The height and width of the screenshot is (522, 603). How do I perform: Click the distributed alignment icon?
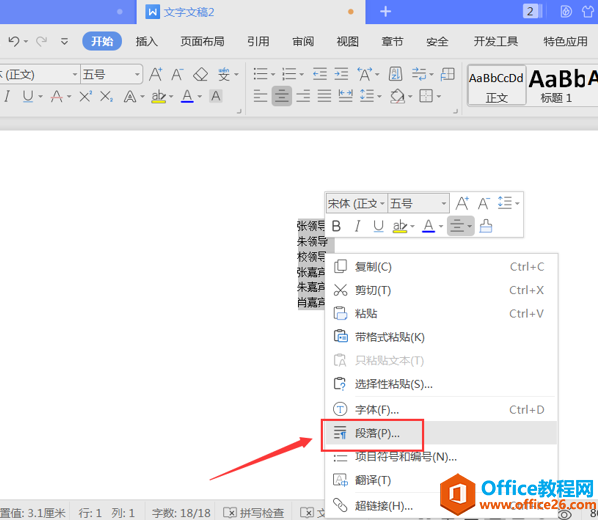pos(346,96)
